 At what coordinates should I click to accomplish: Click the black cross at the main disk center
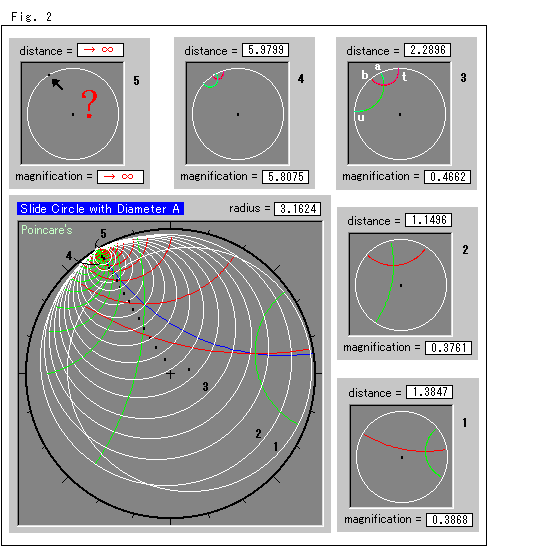170,374
